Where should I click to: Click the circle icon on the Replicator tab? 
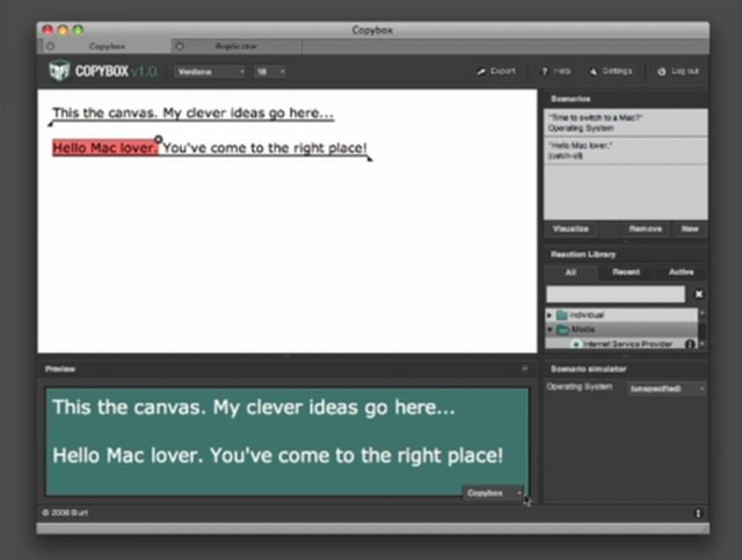pyautogui.click(x=180, y=46)
